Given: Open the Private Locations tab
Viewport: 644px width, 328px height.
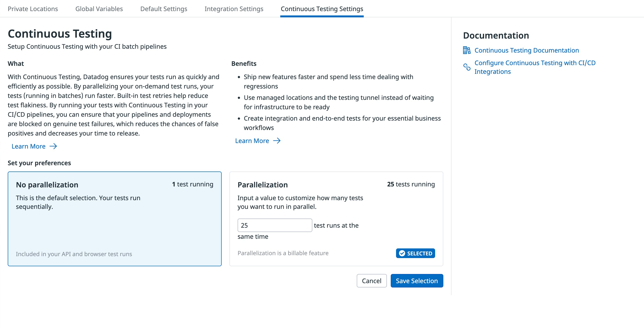Looking at the screenshot, I should pyautogui.click(x=33, y=9).
